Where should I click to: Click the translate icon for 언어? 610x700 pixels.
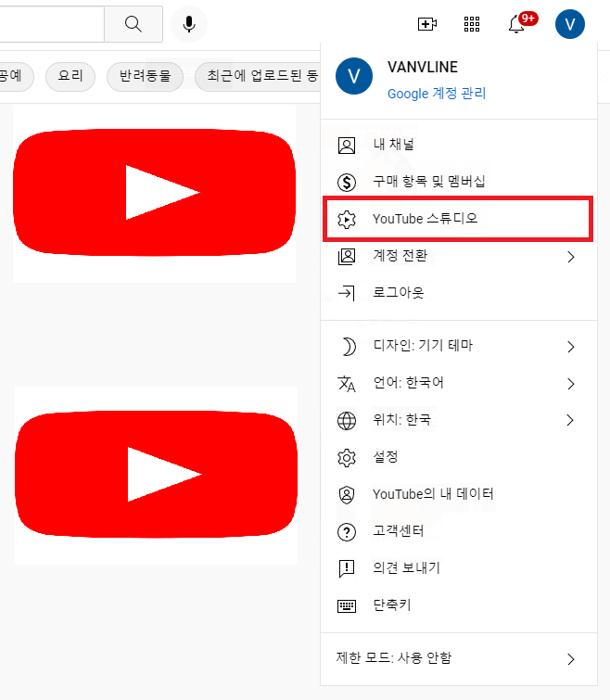(x=347, y=384)
